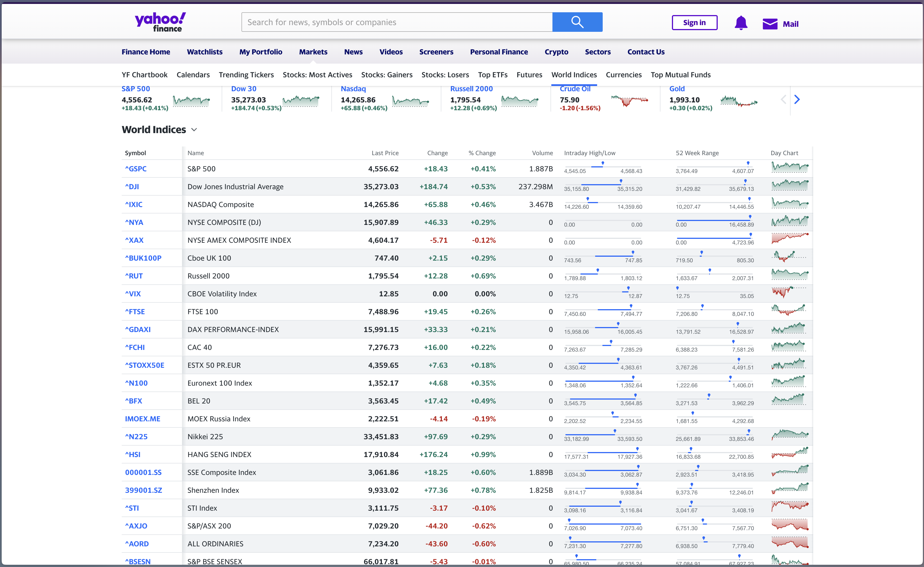This screenshot has width=924, height=567.
Task: Click the Volume column header
Action: [542, 153]
